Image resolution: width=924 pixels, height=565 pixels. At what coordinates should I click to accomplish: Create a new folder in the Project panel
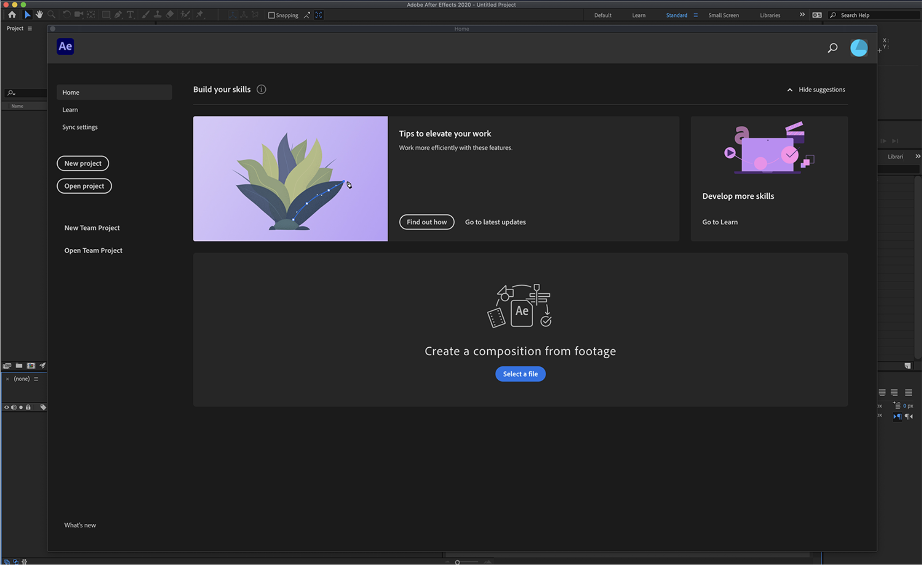pos(19,366)
